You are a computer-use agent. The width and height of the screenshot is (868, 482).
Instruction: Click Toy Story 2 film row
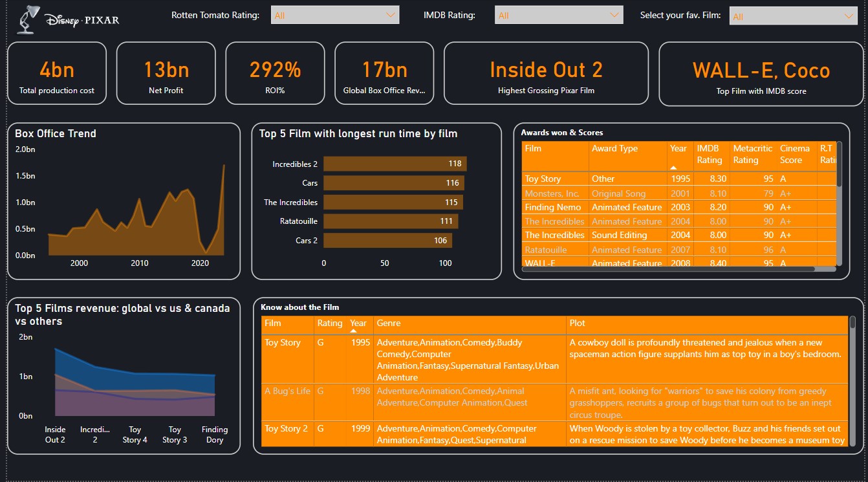554,434
